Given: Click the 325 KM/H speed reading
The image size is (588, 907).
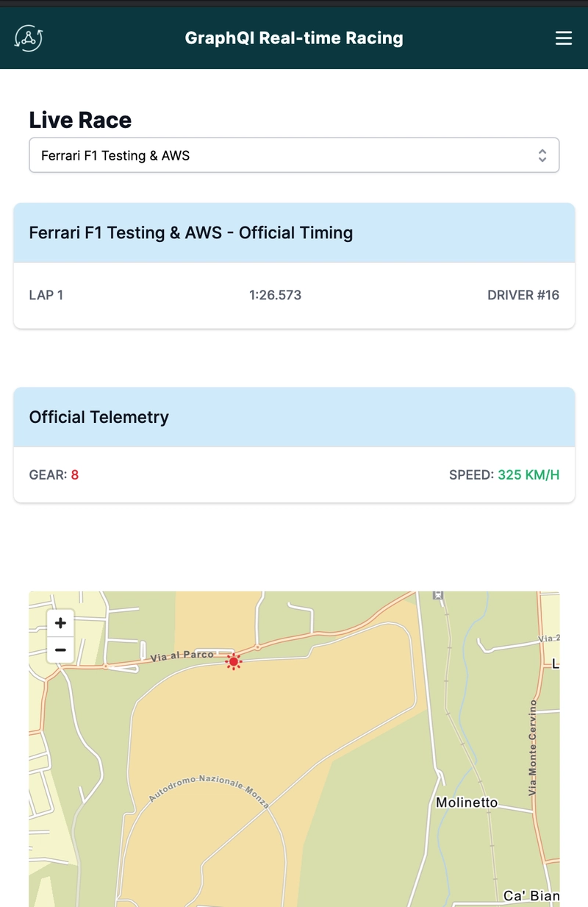Looking at the screenshot, I should click(528, 475).
